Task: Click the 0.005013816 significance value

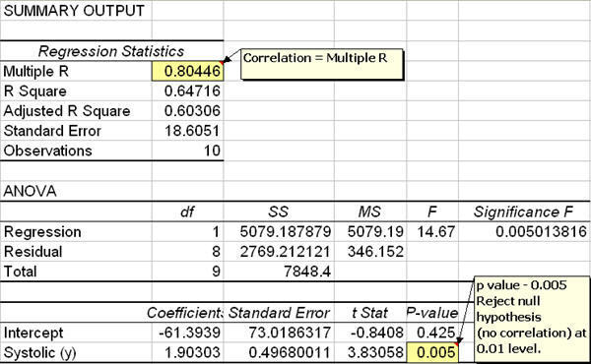Action: [x=524, y=232]
